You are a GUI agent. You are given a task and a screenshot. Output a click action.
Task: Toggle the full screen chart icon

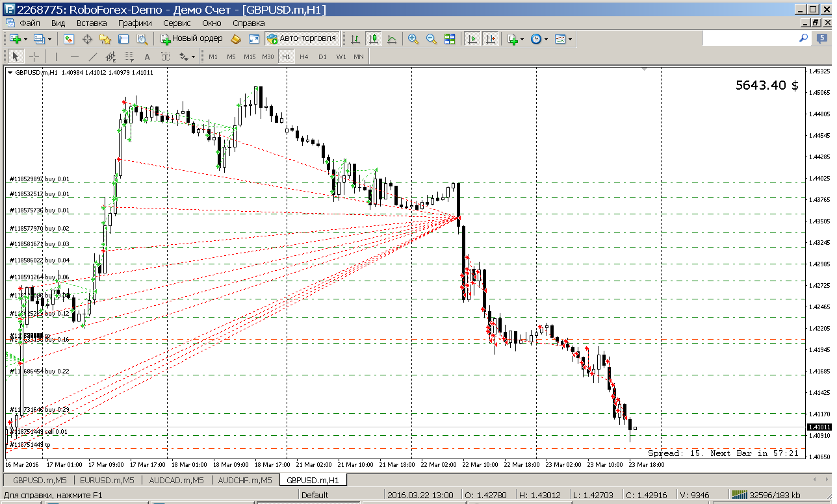[x=254, y=39]
